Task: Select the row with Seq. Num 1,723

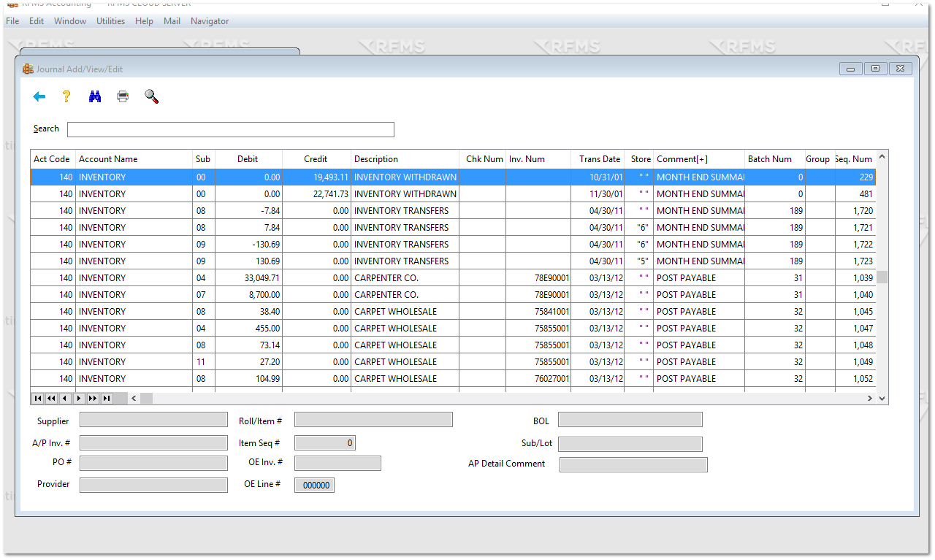Action: pyautogui.click(x=453, y=261)
